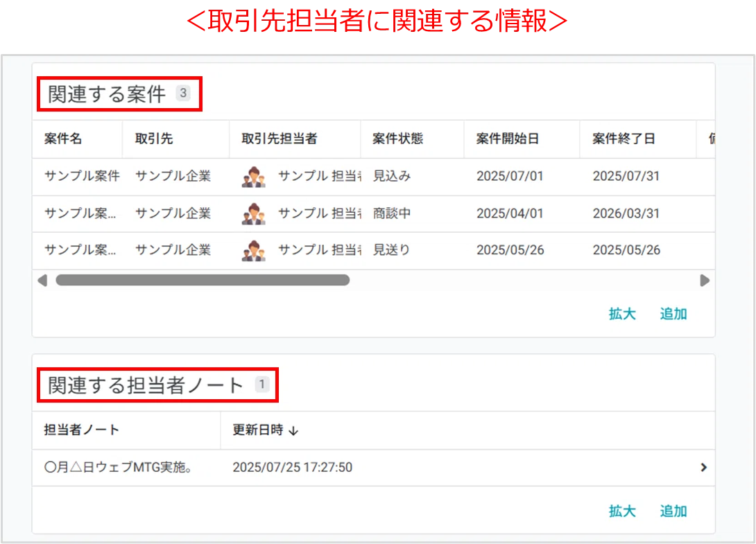Click the 案件開始日 column header

coord(507,139)
